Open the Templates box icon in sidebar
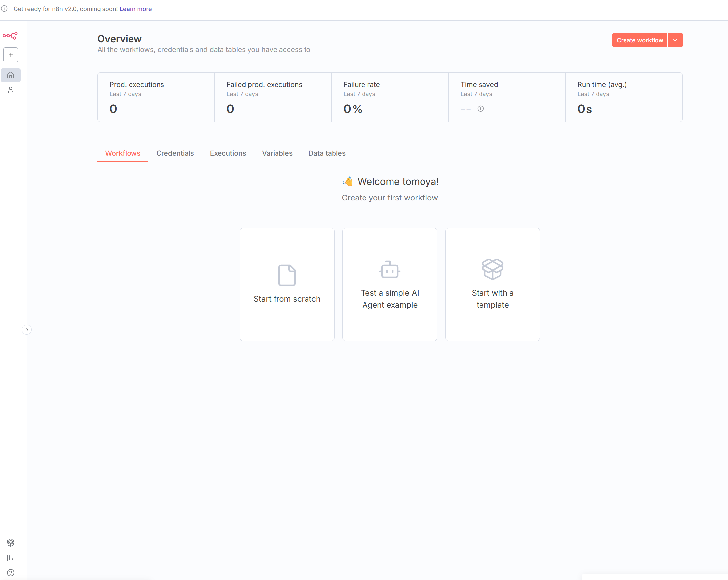728x580 pixels. [x=11, y=542]
